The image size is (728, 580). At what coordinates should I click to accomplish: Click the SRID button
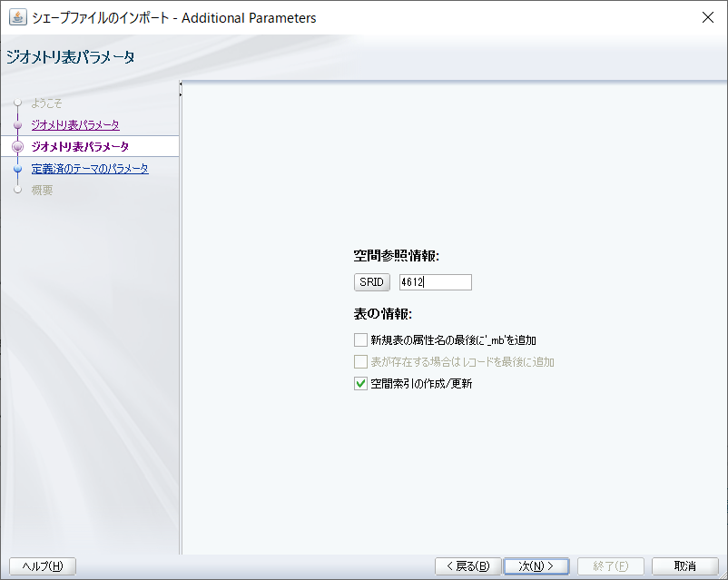pyautogui.click(x=371, y=282)
